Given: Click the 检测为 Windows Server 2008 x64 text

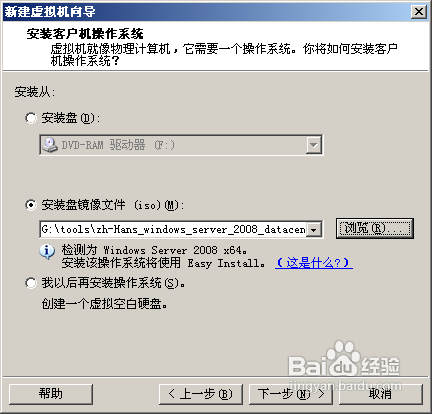Looking at the screenshot, I should 154,250.
